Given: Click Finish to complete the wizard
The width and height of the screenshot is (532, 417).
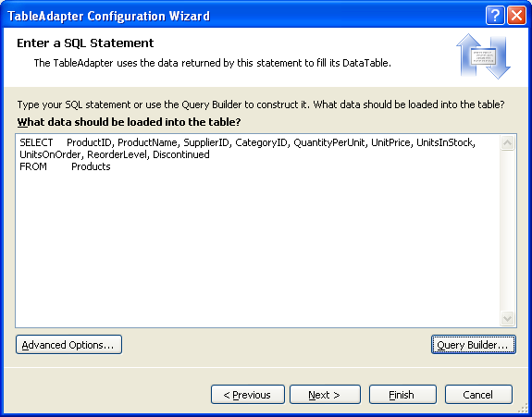Looking at the screenshot, I should 402,394.
